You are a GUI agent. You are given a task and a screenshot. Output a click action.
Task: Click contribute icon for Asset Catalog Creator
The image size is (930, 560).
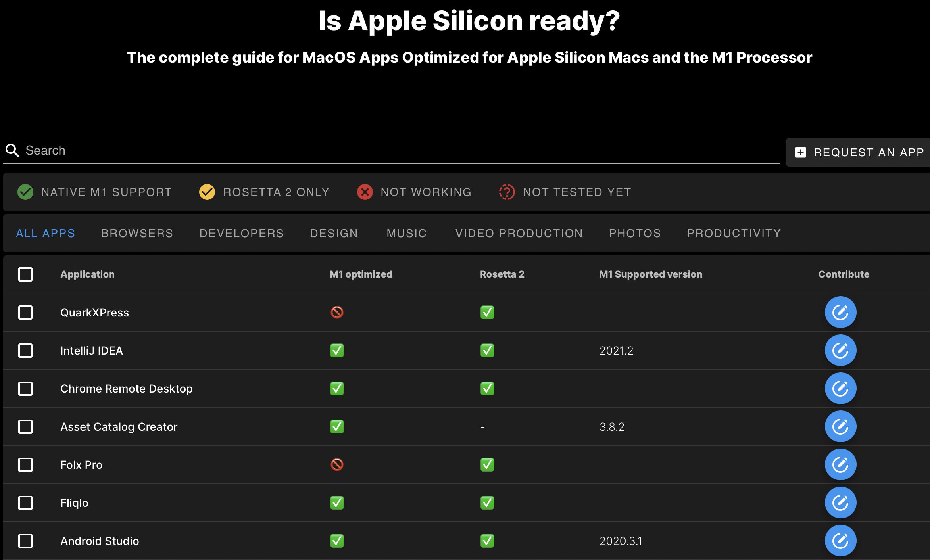point(840,426)
